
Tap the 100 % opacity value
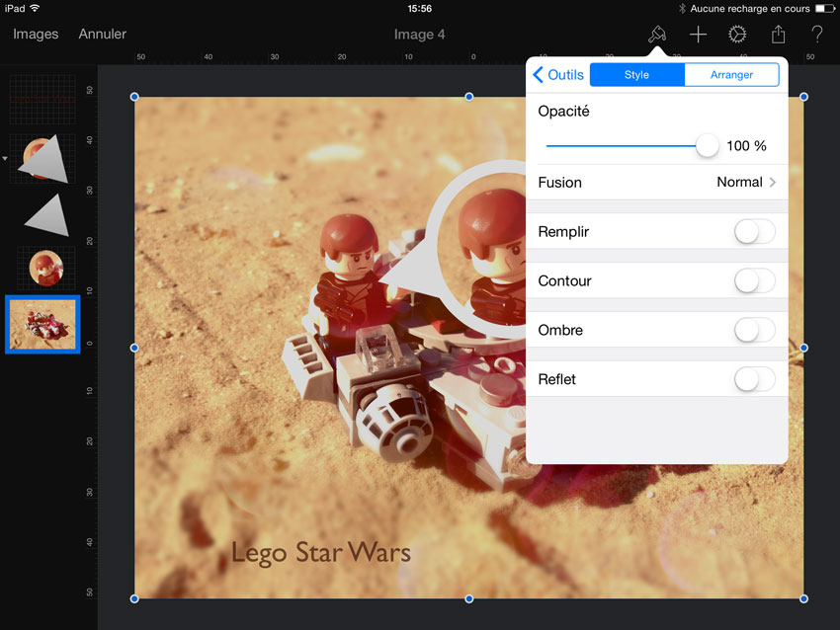746,145
